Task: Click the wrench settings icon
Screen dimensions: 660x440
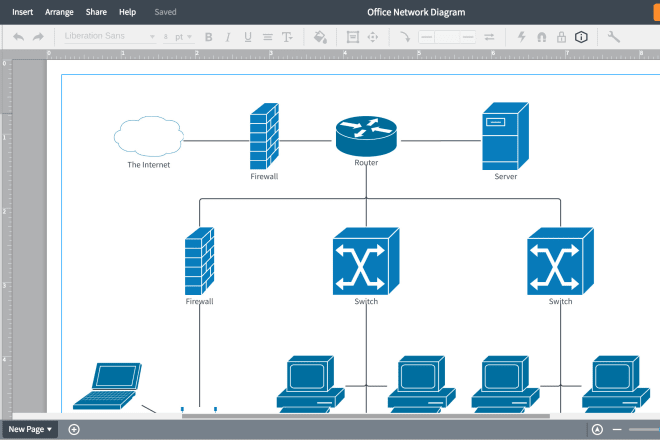Action: click(x=614, y=37)
